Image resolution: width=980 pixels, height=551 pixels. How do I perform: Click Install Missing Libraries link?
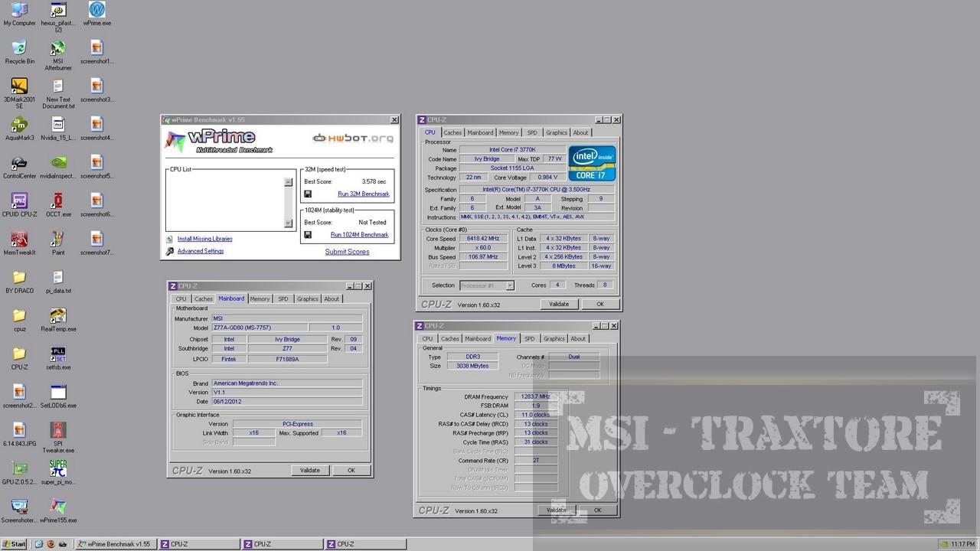[x=204, y=239]
